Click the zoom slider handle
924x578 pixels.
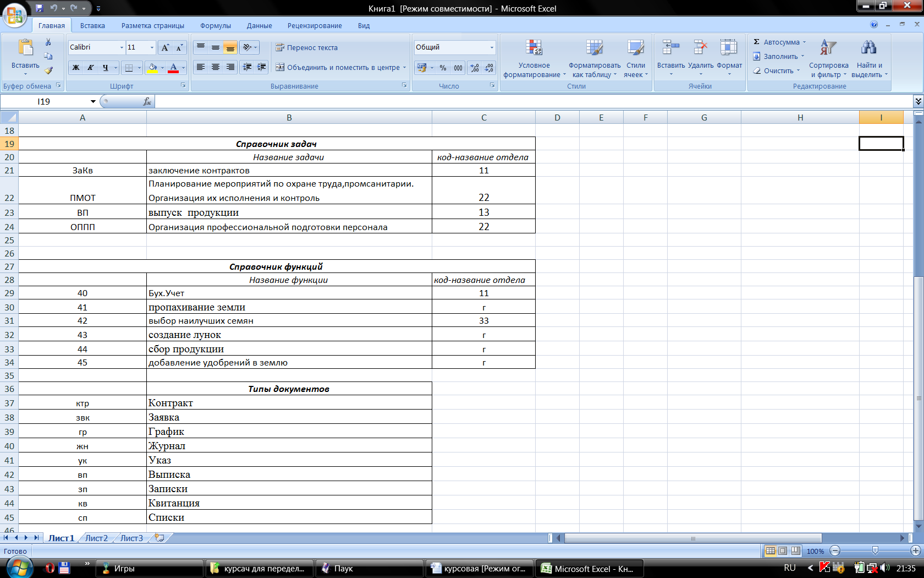(x=875, y=550)
